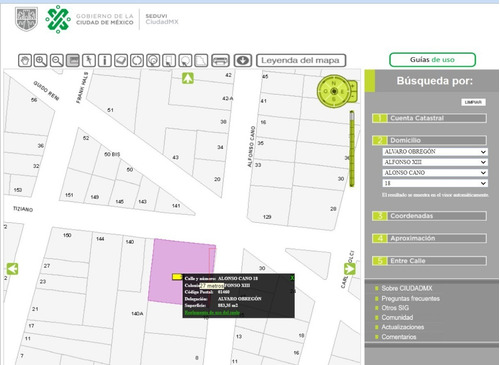Pan map west with left green arrow
The image size is (500, 365).
point(13,269)
